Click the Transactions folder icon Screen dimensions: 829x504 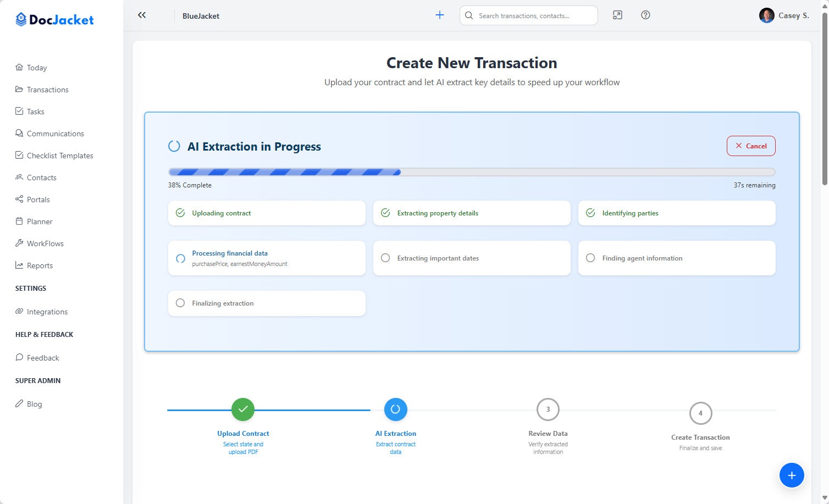(19, 89)
